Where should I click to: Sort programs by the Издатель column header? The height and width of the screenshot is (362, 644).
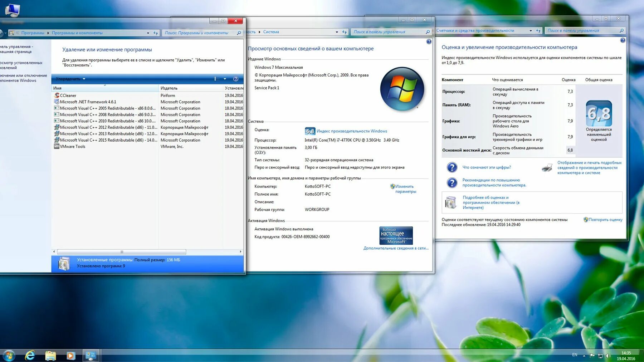(x=190, y=88)
